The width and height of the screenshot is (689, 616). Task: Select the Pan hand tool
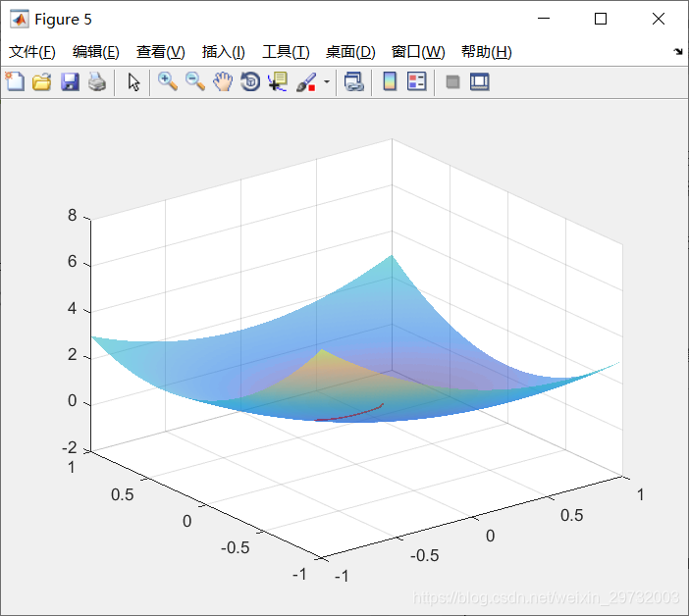[223, 81]
